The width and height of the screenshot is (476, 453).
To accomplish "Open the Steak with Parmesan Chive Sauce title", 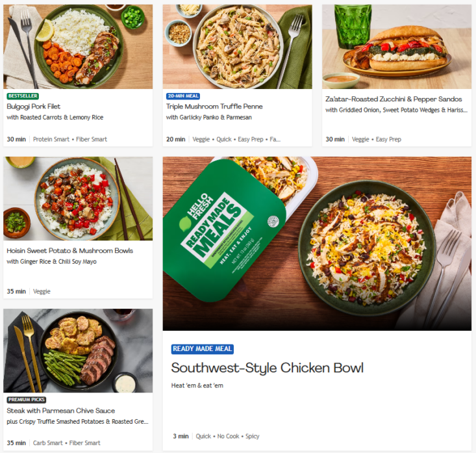I will point(61,411).
